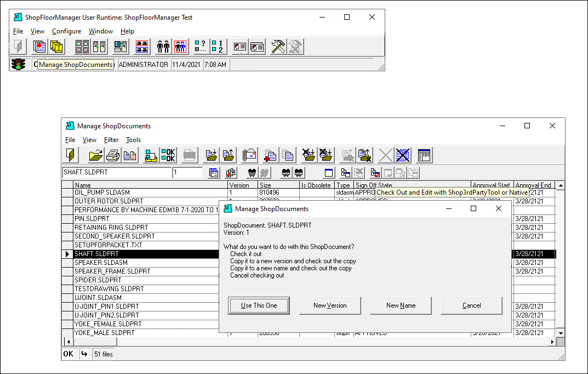
Task: Open the Help menu
Action: click(127, 31)
